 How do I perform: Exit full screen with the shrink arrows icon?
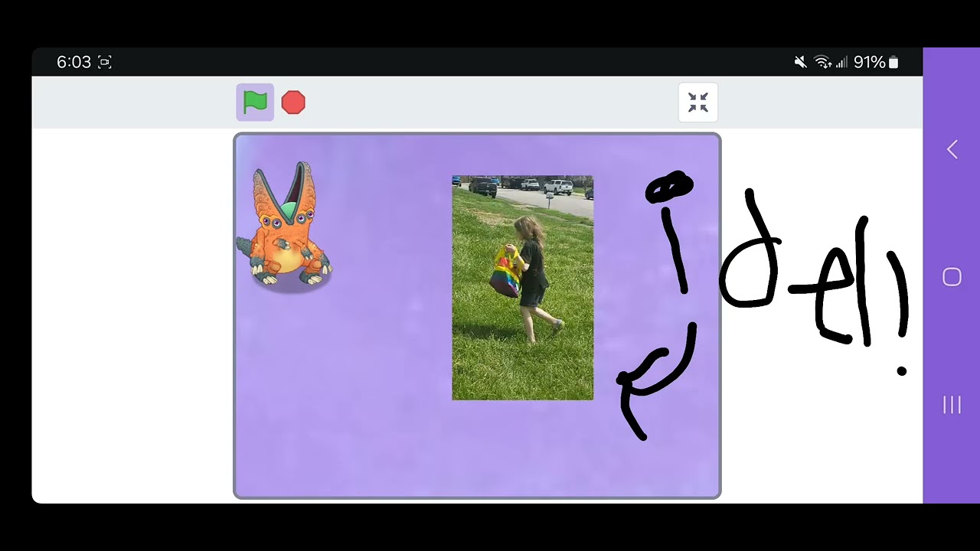pos(698,103)
